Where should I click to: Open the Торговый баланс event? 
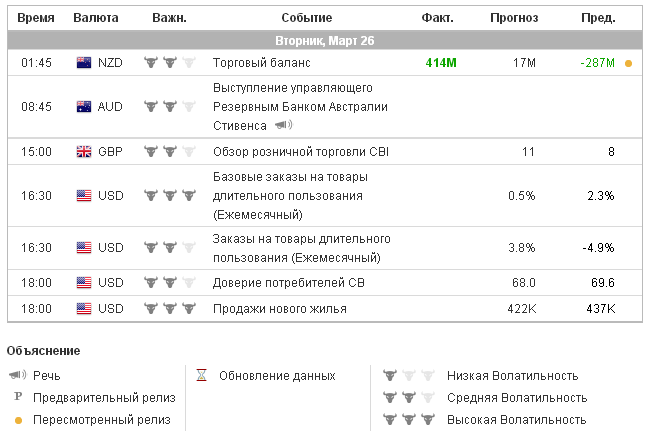click(x=258, y=63)
